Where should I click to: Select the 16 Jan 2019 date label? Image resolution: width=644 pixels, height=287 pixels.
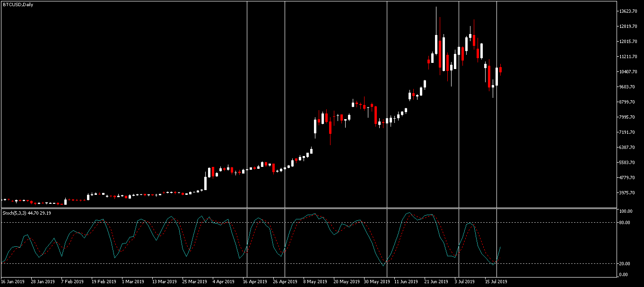(13, 282)
